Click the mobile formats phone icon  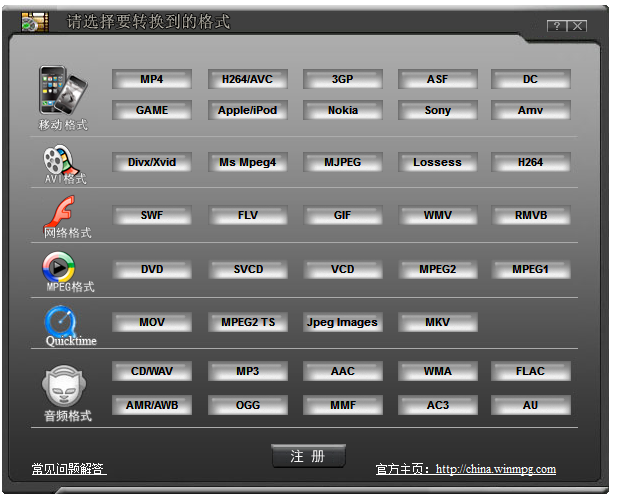[x=63, y=91]
